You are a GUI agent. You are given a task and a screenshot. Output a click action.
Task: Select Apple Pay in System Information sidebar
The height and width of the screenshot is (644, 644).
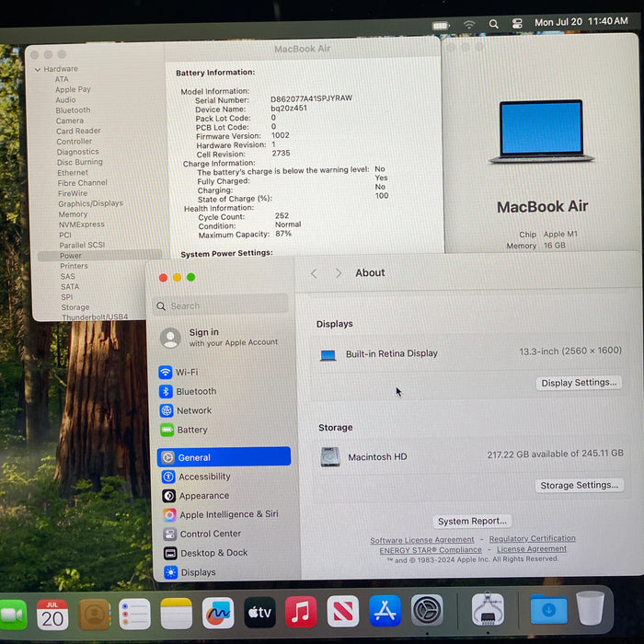tap(73, 89)
